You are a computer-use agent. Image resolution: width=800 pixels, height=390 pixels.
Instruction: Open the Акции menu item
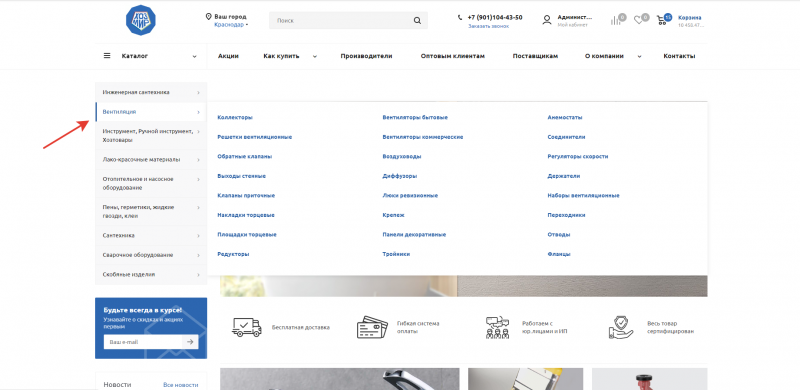point(228,56)
